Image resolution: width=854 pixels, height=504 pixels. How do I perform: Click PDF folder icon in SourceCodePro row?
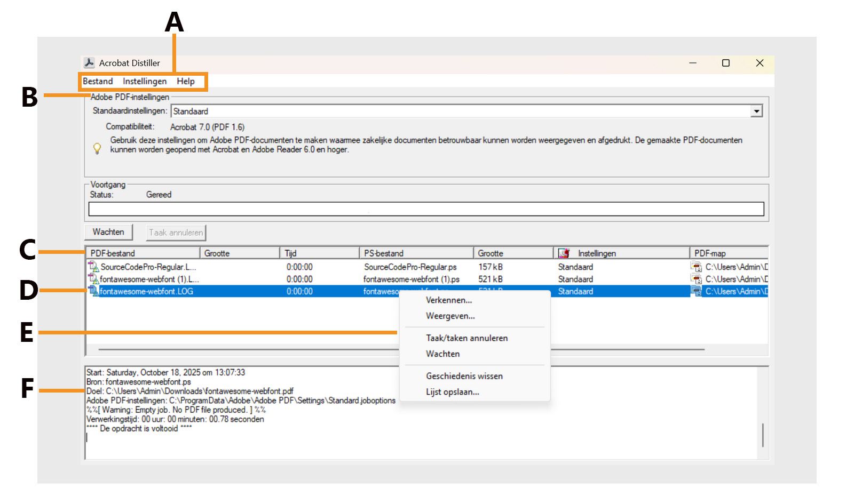click(x=697, y=267)
